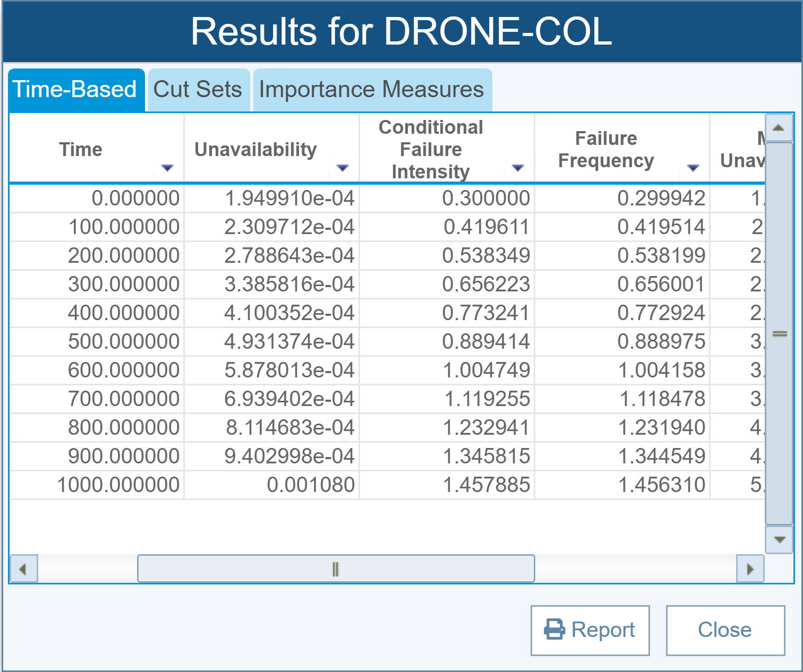Image resolution: width=803 pixels, height=672 pixels.
Task: Select the time 500.000000 row cell
Action: (x=124, y=341)
